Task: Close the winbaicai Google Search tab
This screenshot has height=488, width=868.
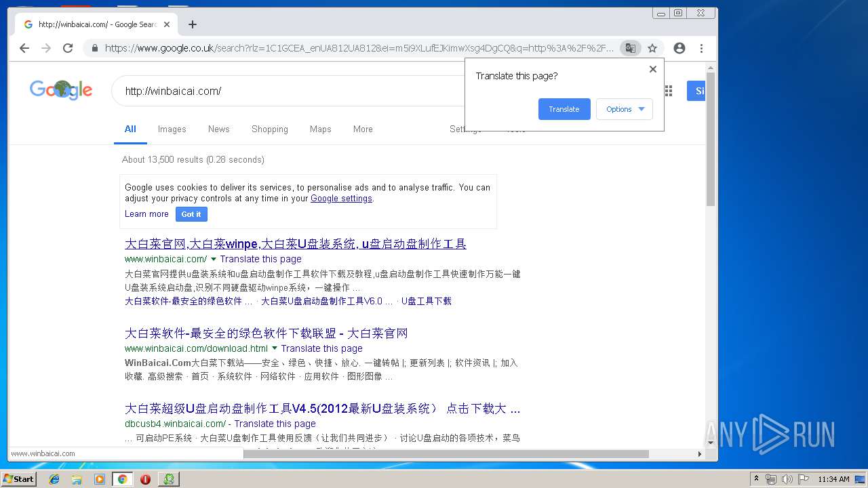Action: [167, 24]
